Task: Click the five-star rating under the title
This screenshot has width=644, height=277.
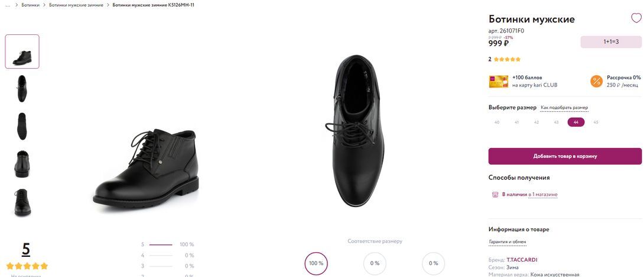Action: [x=507, y=59]
